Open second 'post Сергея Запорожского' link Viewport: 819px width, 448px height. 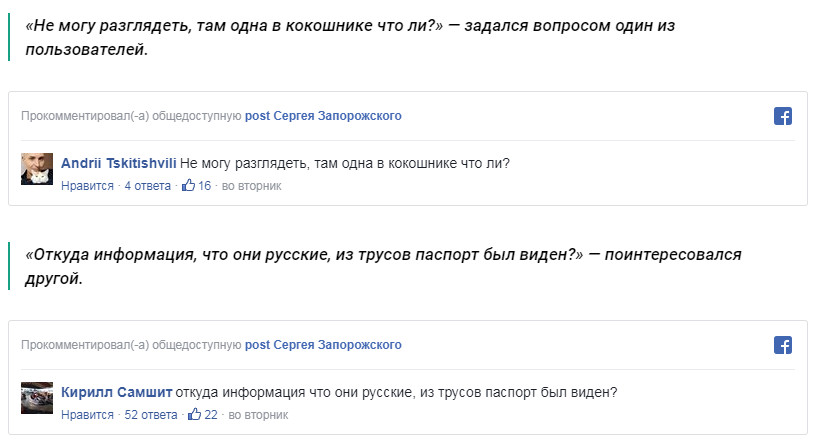click(323, 345)
